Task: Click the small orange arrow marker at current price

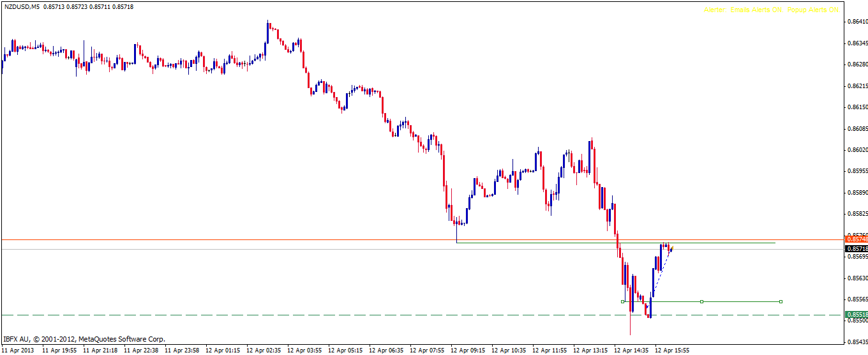Action: (x=671, y=248)
